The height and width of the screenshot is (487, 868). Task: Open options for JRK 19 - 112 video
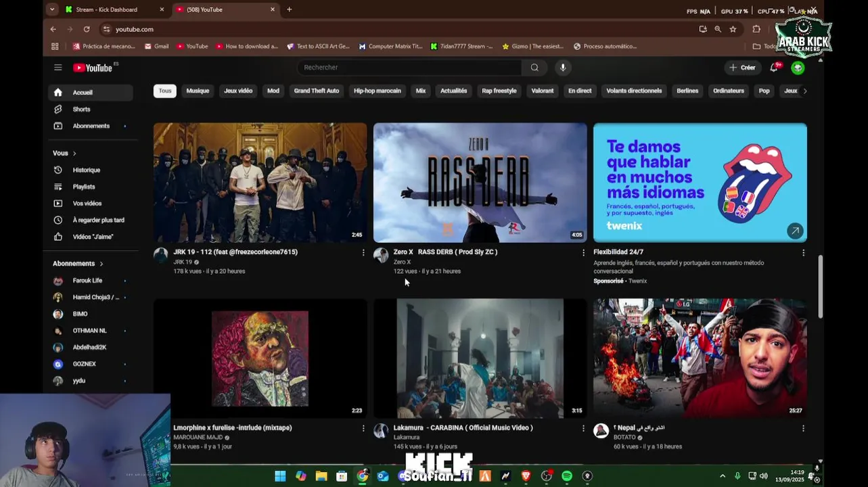click(x=363, y=252)
